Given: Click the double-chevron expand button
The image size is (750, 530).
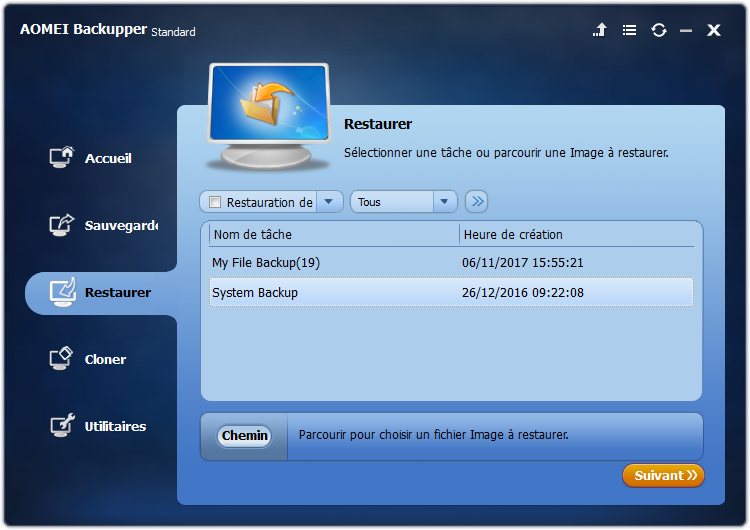Looking at the screenshot, I should point(476,201).
